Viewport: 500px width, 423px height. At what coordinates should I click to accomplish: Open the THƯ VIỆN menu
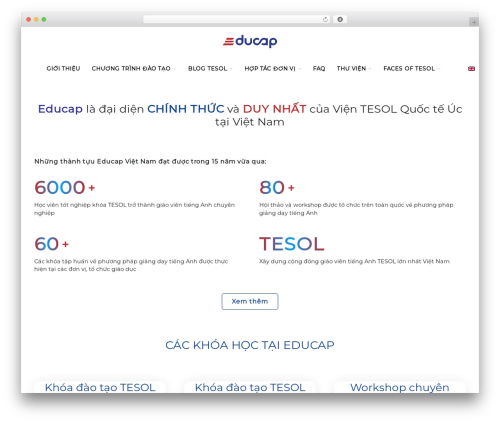[x=351, y=69]
